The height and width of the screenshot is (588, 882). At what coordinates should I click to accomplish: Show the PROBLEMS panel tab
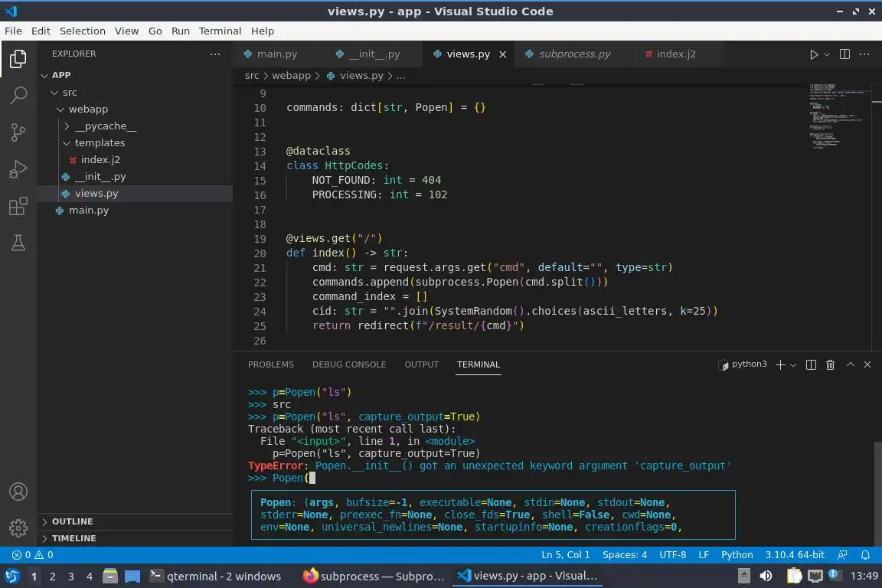point(270,364)
